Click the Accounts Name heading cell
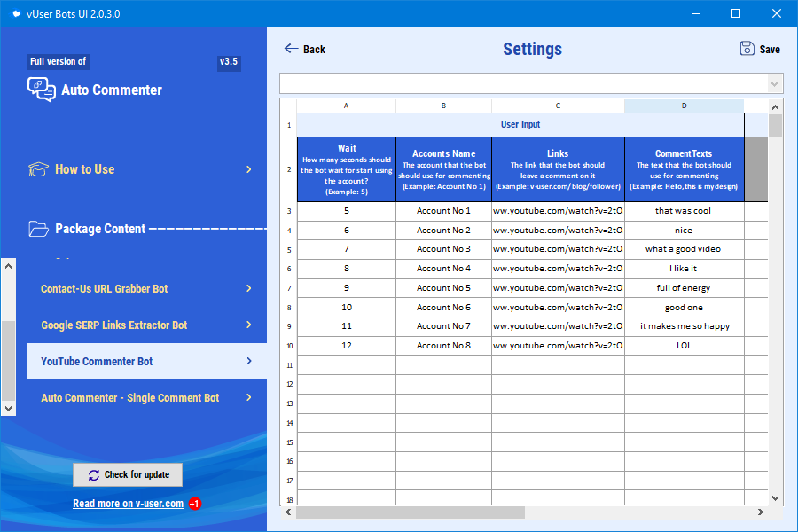 tap(444, 169)
